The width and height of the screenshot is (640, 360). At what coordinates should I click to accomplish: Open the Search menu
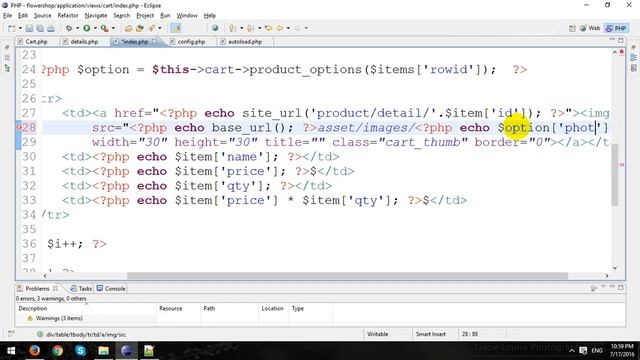click(x=122, y=16)
